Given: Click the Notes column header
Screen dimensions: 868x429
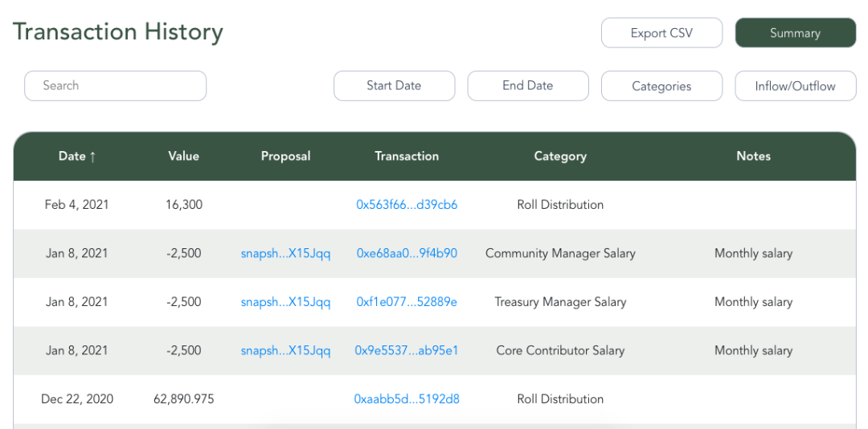Looking at the screenshot, I should 753,156.
